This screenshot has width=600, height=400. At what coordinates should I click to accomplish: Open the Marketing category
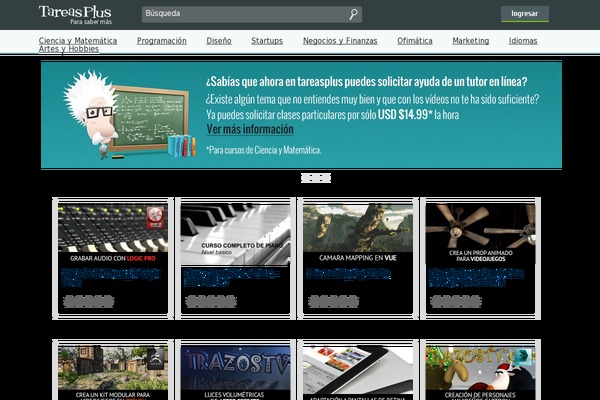pos(471,41)
